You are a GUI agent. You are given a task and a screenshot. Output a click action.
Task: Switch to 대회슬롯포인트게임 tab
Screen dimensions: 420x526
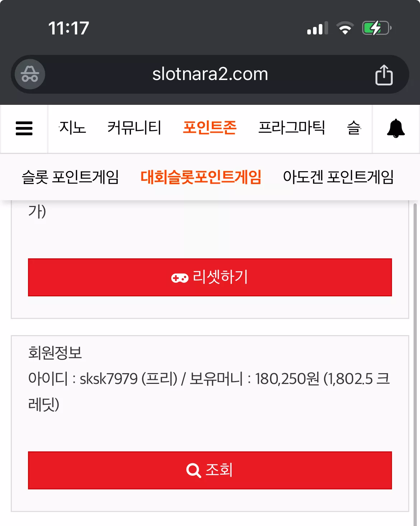pos(201,177)
